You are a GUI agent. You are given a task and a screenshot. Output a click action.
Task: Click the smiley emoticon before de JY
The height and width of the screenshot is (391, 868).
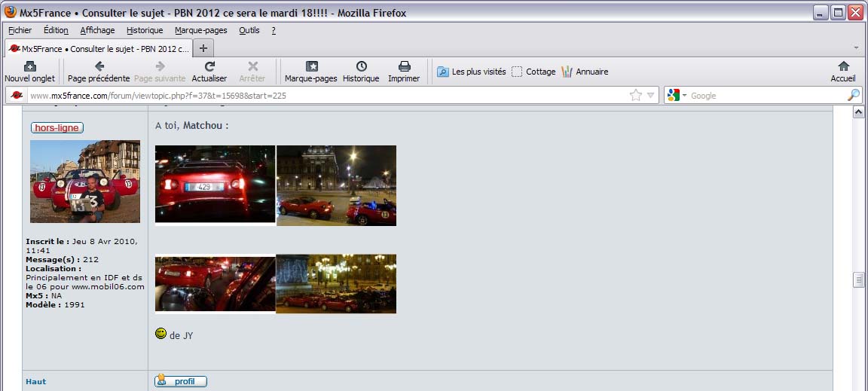(x=160, y=334)
